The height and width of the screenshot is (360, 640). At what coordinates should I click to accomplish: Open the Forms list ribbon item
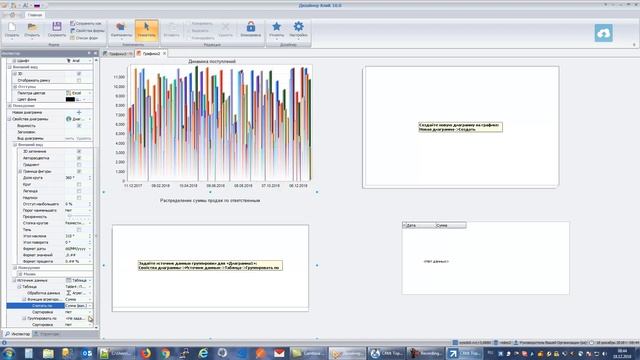pyautogui.click(x=84, y=38)
